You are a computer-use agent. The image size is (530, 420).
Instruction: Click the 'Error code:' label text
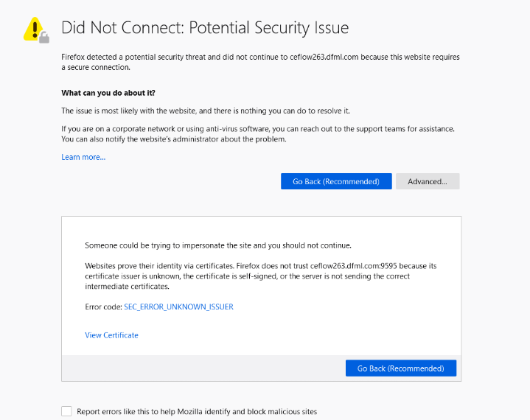pos(103,307)
